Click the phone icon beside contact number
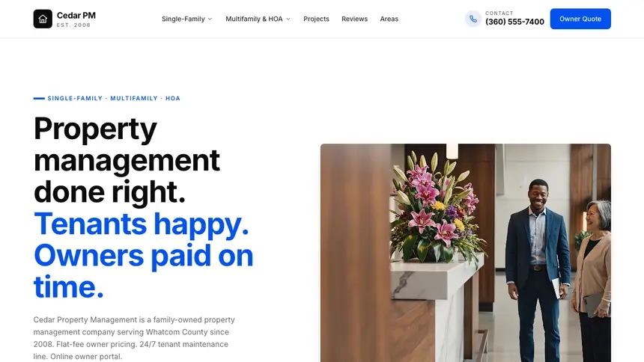 coord(473,19)
